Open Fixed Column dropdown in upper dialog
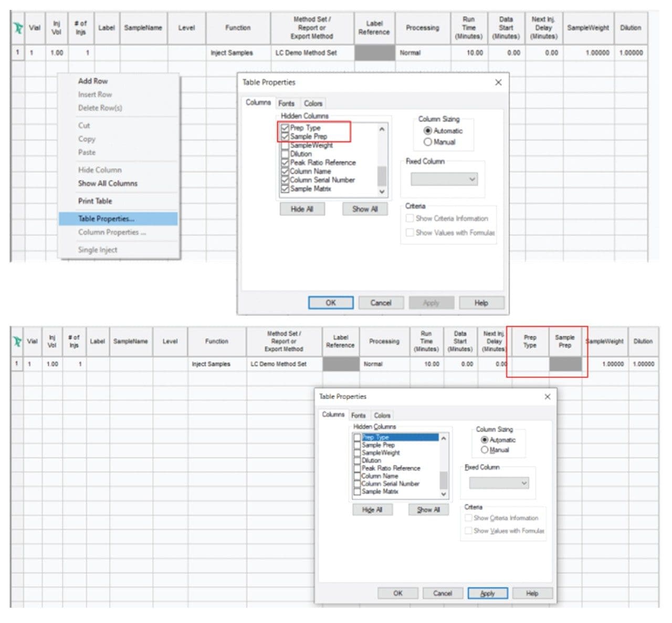 (x=444, y=179)
